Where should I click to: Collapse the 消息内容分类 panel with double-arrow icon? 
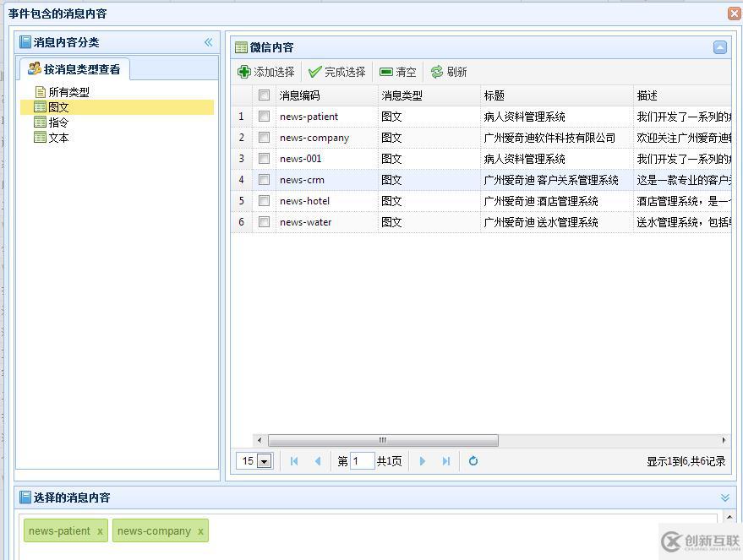pos(209,42)
